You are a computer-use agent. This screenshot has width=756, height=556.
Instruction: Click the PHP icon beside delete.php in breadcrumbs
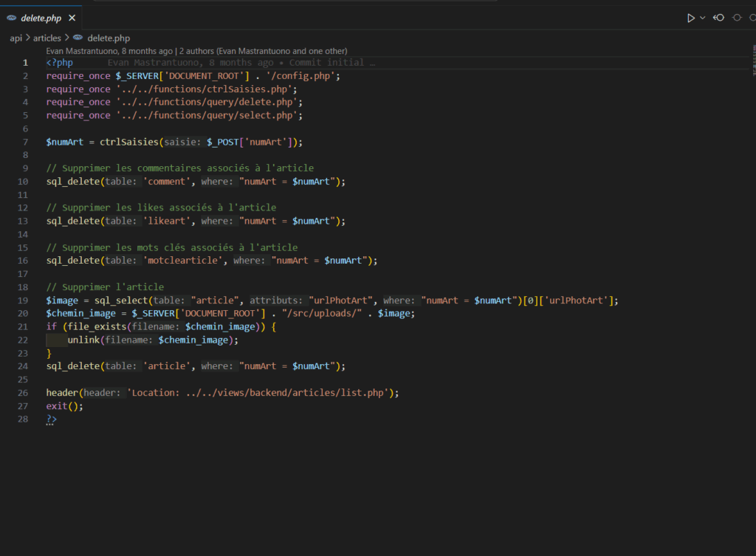pyautogui.click(x=78, y=38)
